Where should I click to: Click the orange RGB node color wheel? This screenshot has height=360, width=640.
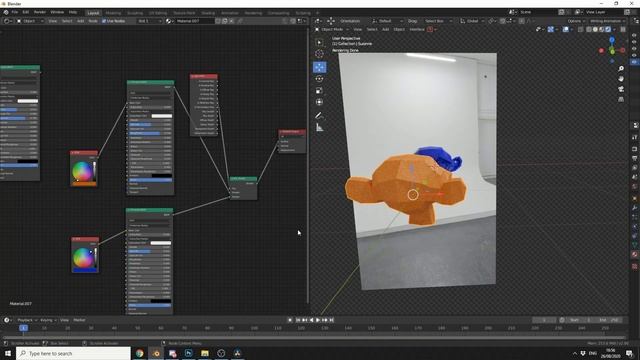pos(82,171)
